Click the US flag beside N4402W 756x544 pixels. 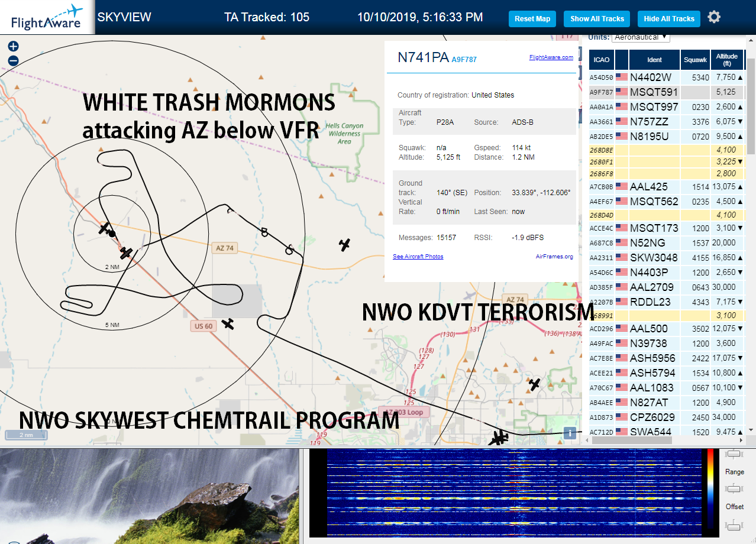[622, 77]
